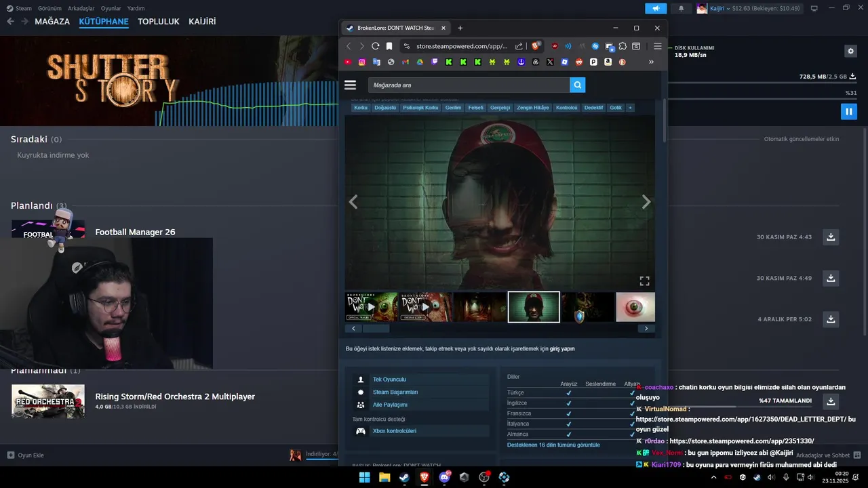Viewport: 868px width, 488px height.
Task: Download item scheduled 30 KASIM PAZ 4:49
Action: (x=831, y=278)
